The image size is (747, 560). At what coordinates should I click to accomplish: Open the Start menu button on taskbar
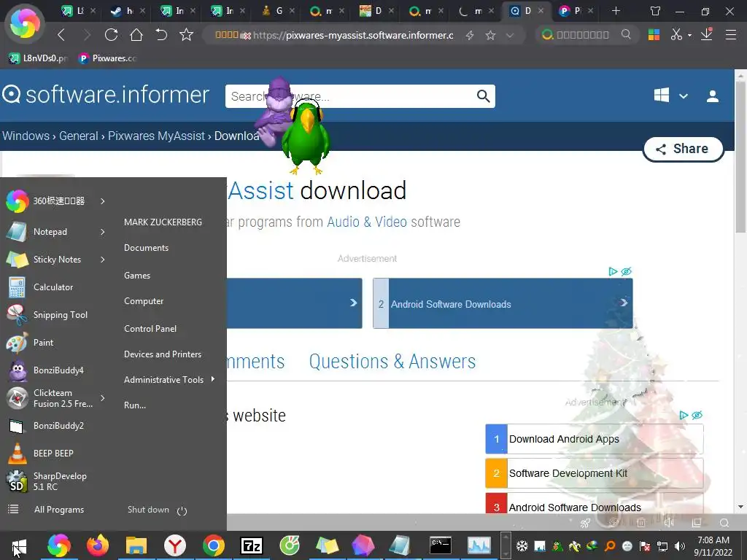click(x=18, y=546)
